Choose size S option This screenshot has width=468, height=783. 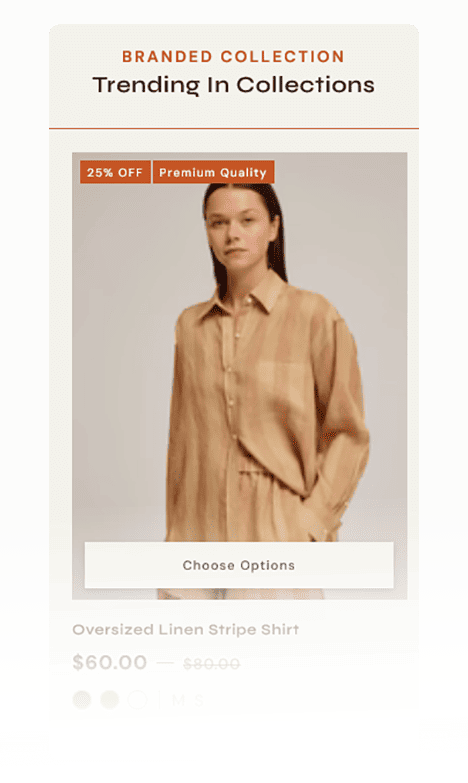(199, 700)
